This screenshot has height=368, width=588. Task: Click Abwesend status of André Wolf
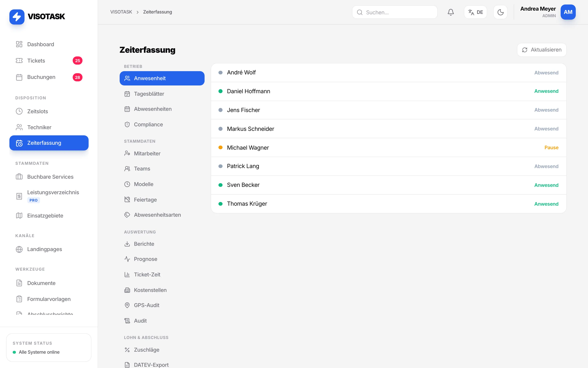pos(546,73)
